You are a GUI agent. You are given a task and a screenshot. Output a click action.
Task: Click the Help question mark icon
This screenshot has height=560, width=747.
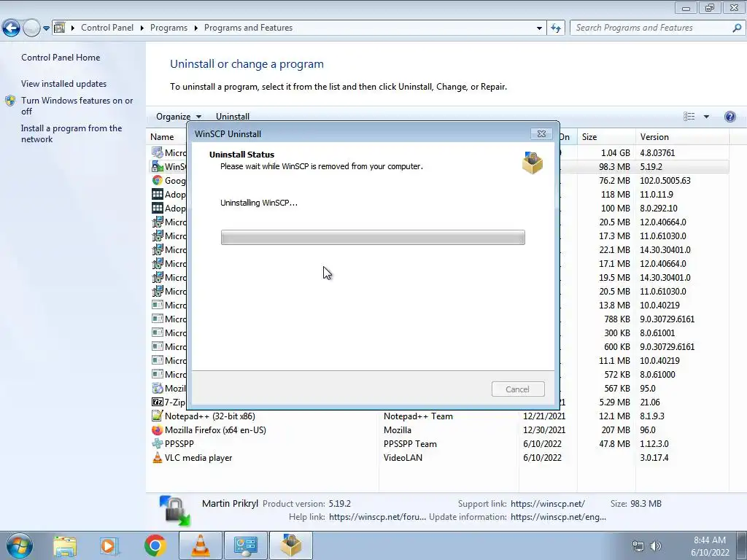[729, 117]
